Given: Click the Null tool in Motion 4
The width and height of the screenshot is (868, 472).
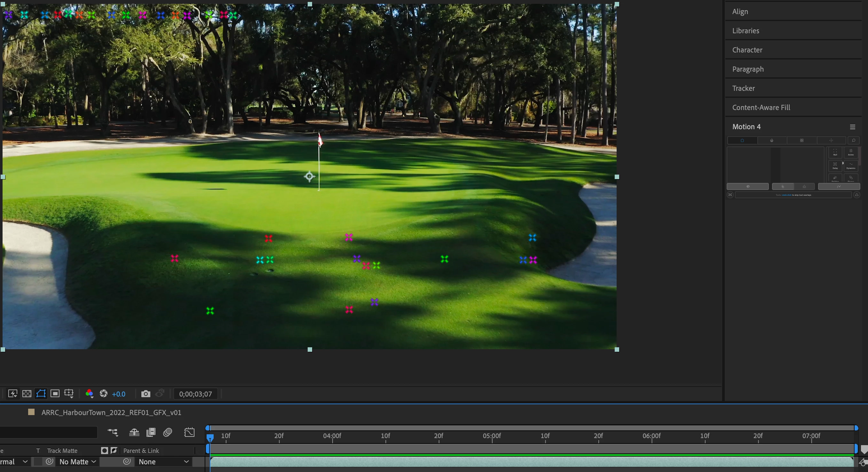Looking at the screenshot, I should coord(835,152).
